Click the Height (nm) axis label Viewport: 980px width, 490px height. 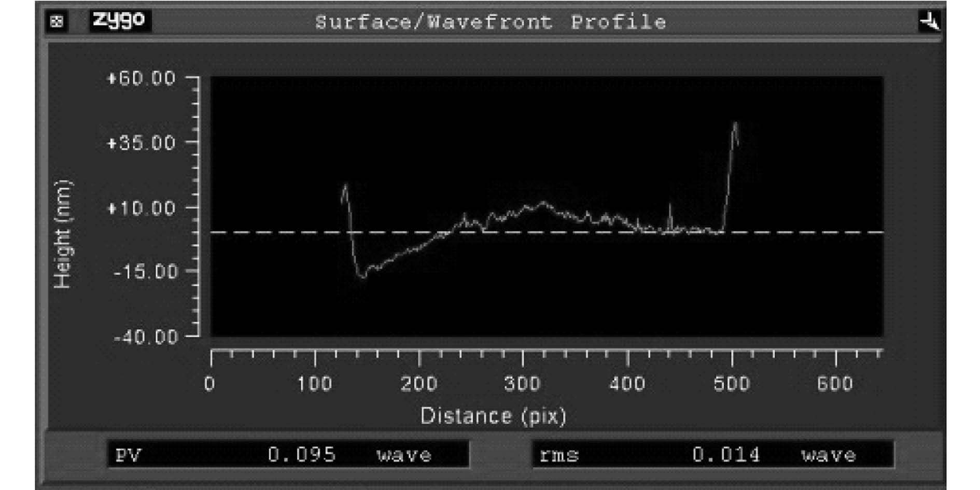63,234
